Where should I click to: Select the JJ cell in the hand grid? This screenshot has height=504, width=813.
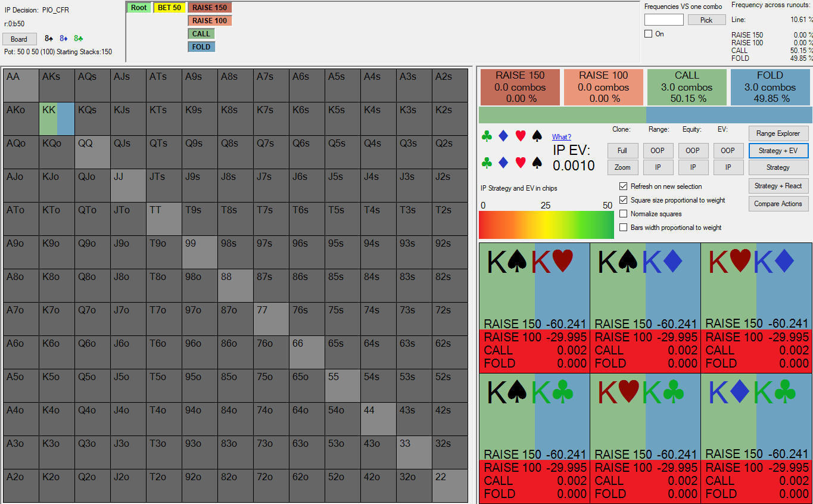(128, 185)
